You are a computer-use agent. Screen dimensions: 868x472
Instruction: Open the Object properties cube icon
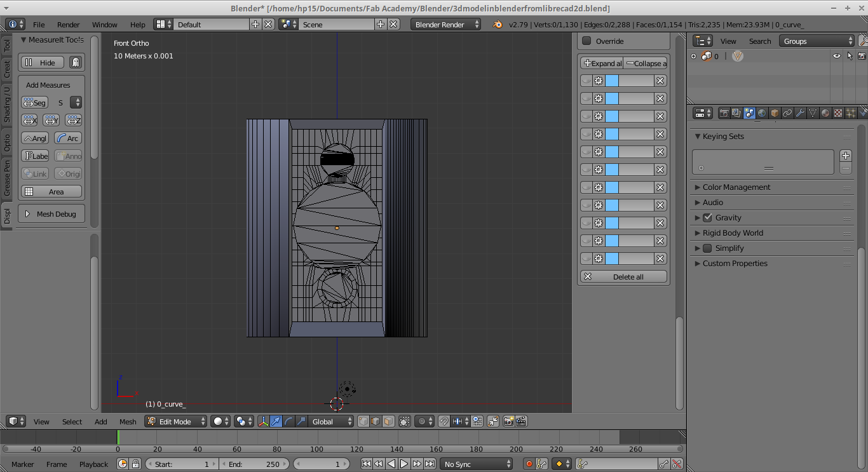(775, 113)
